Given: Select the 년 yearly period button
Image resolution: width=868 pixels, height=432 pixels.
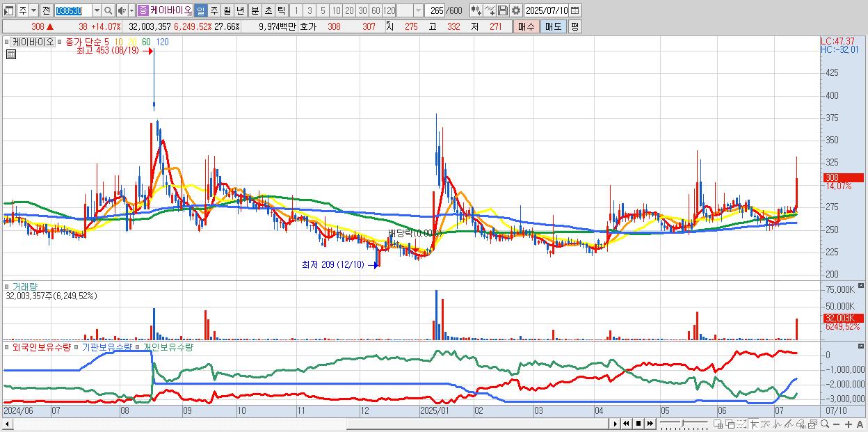Looking at the screenshot, I should pyautogui.click(x=240, y=10).
